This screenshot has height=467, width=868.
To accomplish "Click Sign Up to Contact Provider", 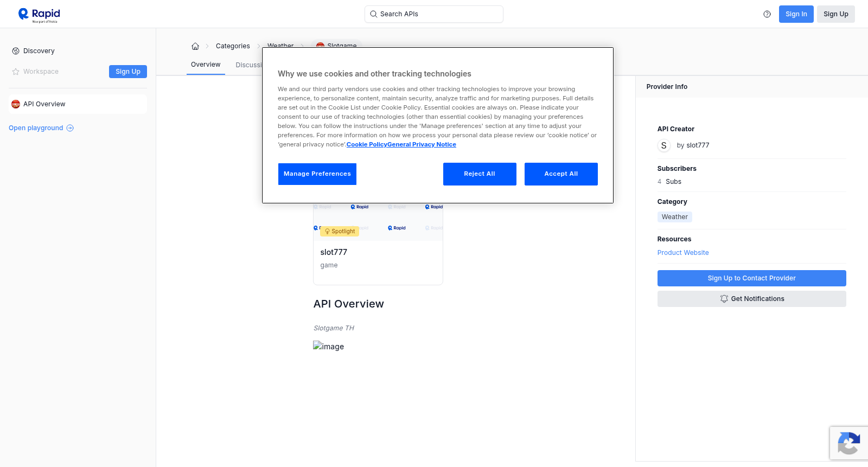I will coord(752,278).
